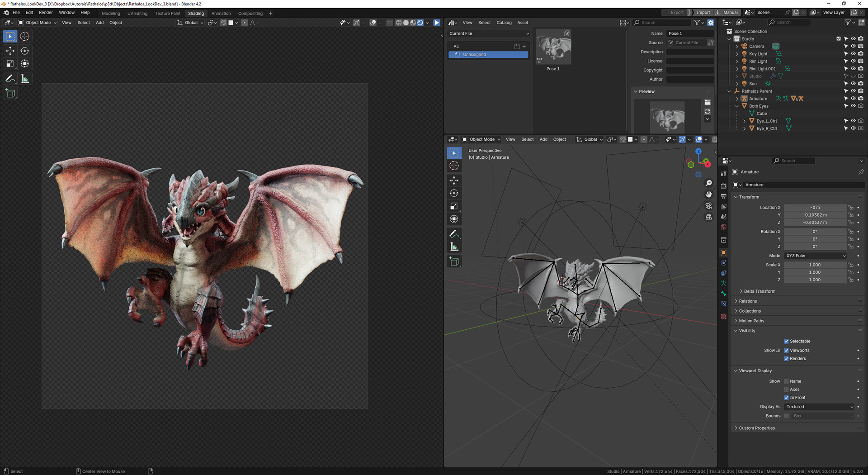Hide Key Light in viewport via eye icon
The width and height of the screenshot is (868, 475).
click(853, 54)
